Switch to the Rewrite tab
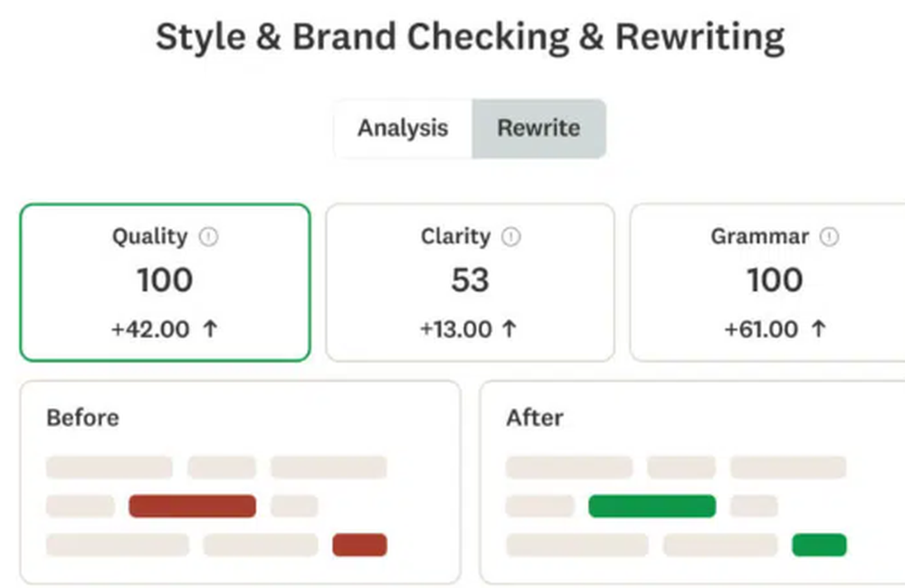The height and width of the screenshot is (588, 905). pyautogui.click(x=538, y=128)
